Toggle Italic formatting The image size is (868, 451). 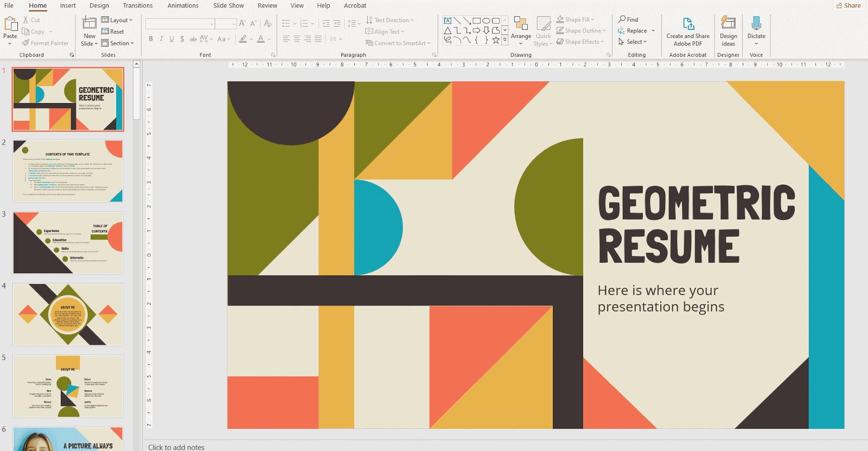pos(161,39)
